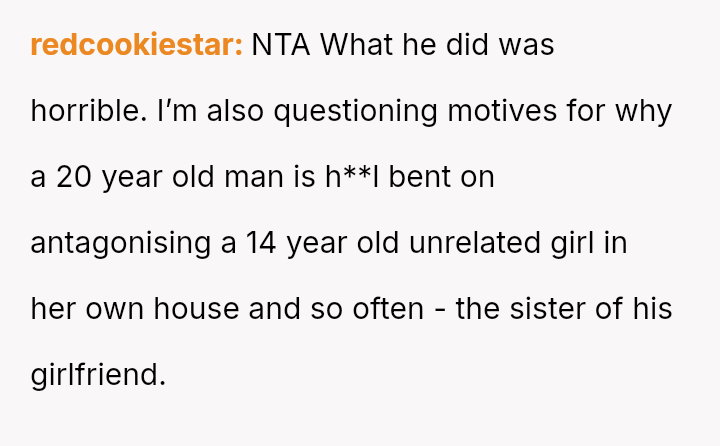This screenshot has height=446, width=720.
Task: Click the number "20" in the comment
Action: [74, 178]
